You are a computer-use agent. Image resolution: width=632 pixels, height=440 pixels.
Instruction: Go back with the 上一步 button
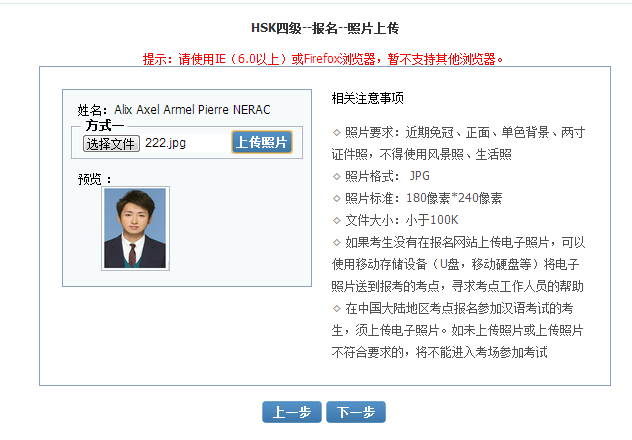click(292, 412)
